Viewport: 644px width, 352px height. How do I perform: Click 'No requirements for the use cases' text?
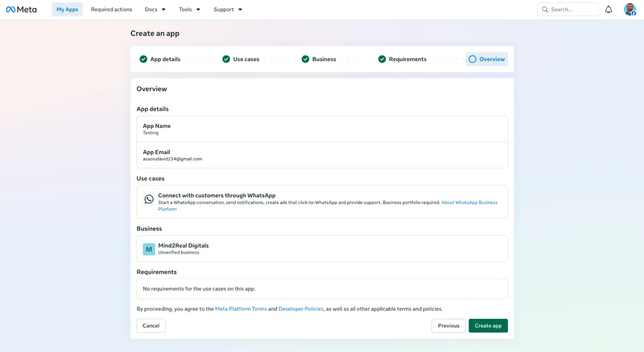tap(199, 289)
